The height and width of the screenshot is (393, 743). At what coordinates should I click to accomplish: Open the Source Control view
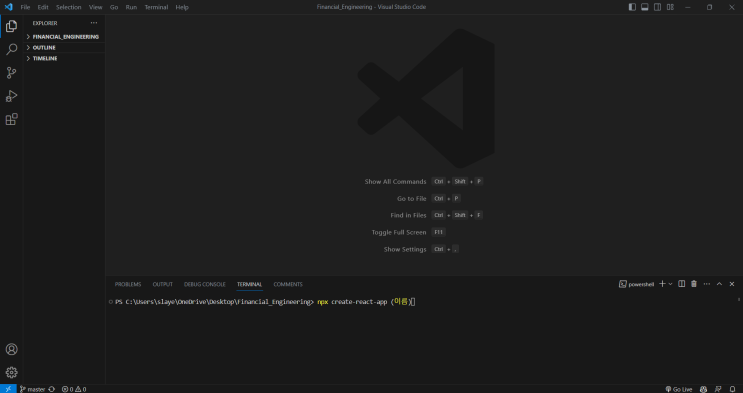click(11, 73)
